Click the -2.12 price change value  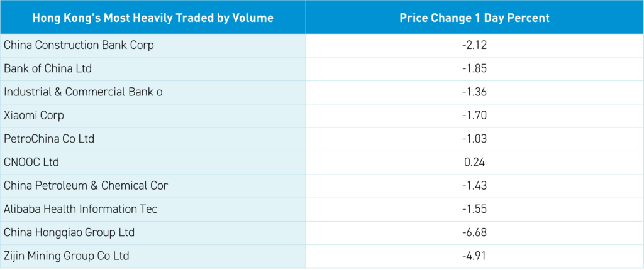click(x=475, y=45)
